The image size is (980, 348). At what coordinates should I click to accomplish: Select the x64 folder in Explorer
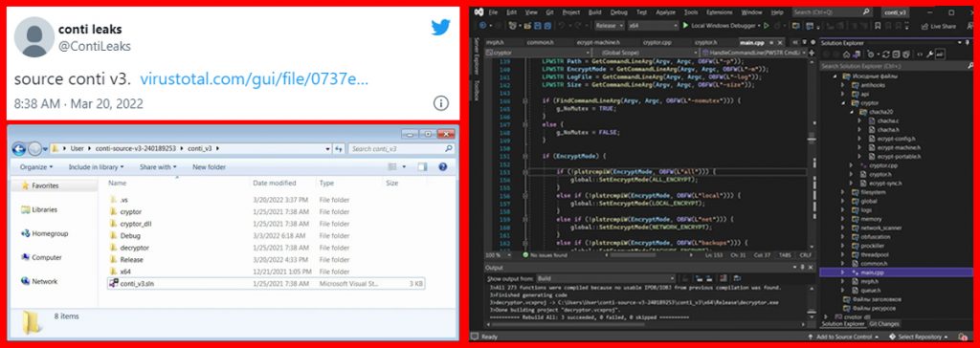125,272
